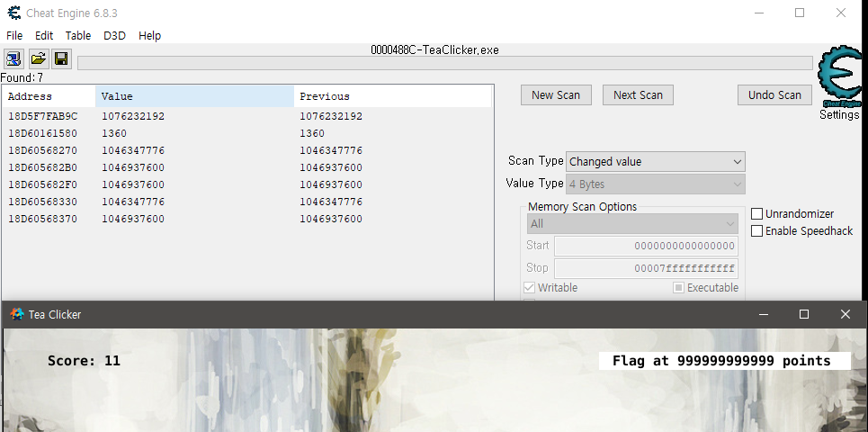Maximize the Tea Clicker window
Viewport: 868px width, 432px height.
point(804,314)
